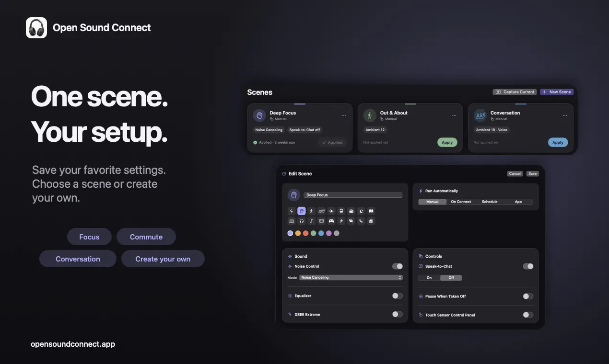Select the tram scene icon
Image resolution: width=609 pixels, height=364 pixels.
point(341,211)
